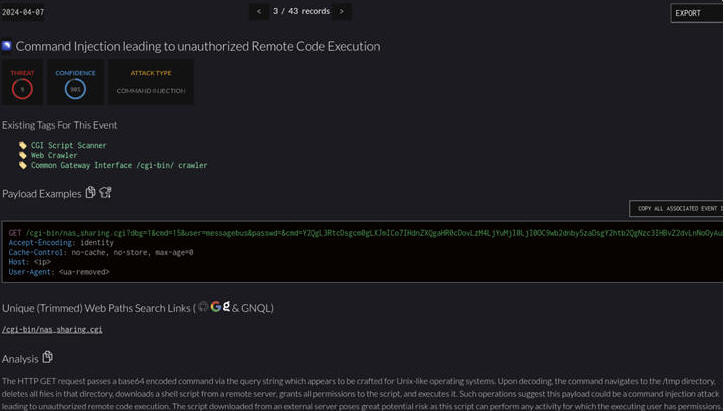Open the /cgi-bin/nas_sharing.cgi path link

pos(52,330)
